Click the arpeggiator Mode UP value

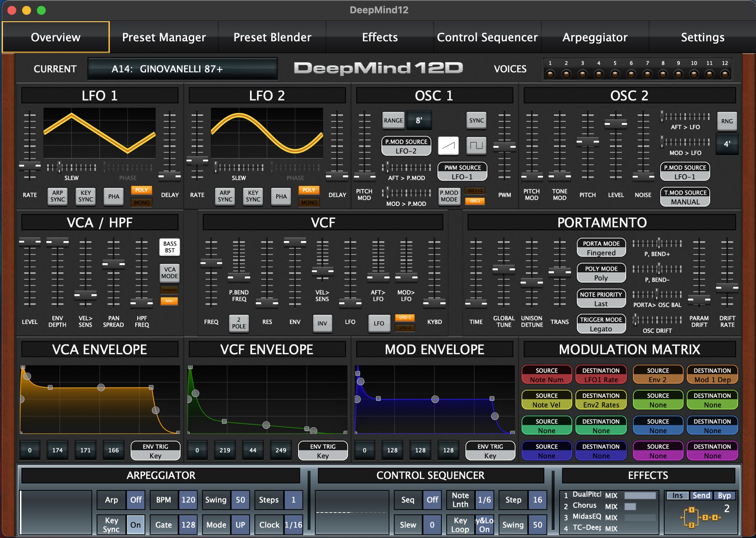point(240,525)
